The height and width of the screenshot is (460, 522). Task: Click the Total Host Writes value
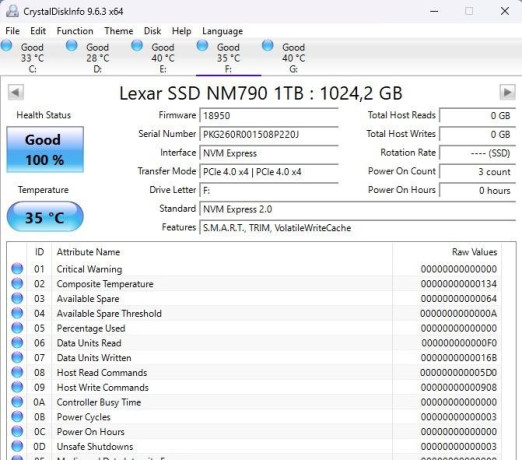pos(477,134)
